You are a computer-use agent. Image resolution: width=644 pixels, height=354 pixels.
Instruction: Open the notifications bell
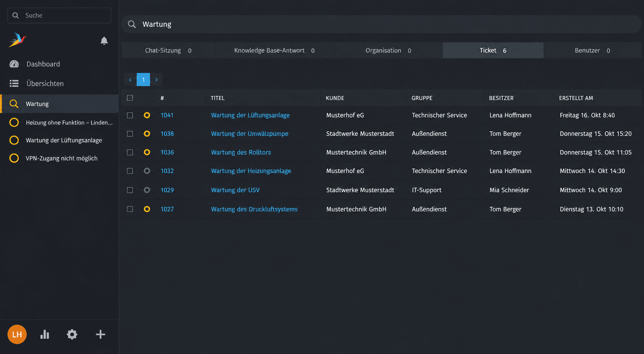coord(104,41)
